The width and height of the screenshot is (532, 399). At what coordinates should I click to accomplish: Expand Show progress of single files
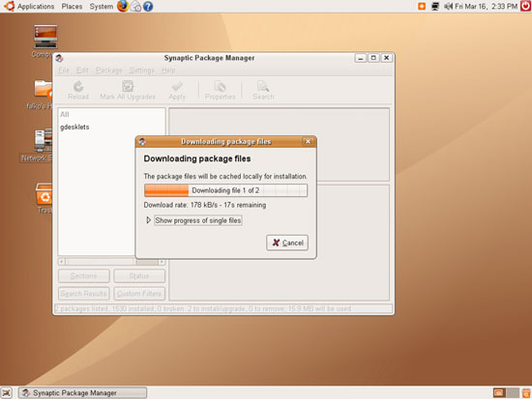click(x=148, y=220)
